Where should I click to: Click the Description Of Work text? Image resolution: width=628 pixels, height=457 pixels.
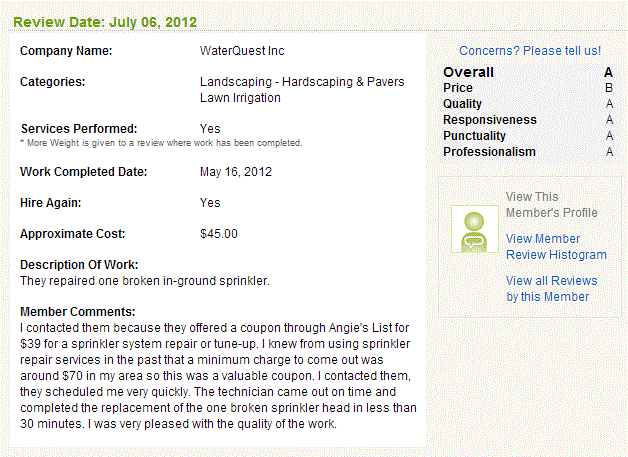145,281
